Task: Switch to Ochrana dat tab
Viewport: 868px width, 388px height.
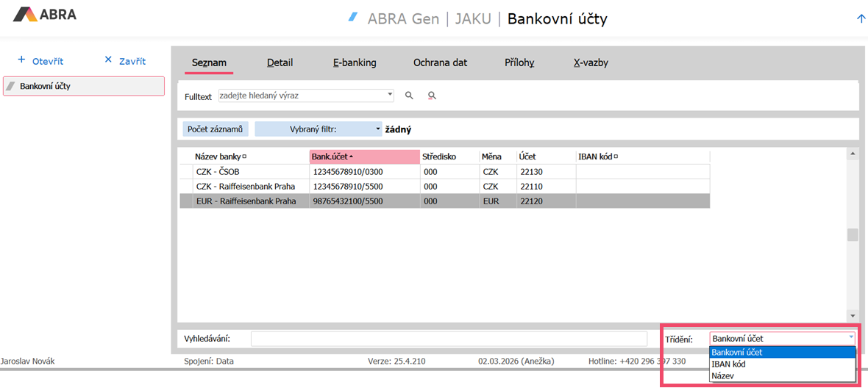Action: (x=440, y=62)
